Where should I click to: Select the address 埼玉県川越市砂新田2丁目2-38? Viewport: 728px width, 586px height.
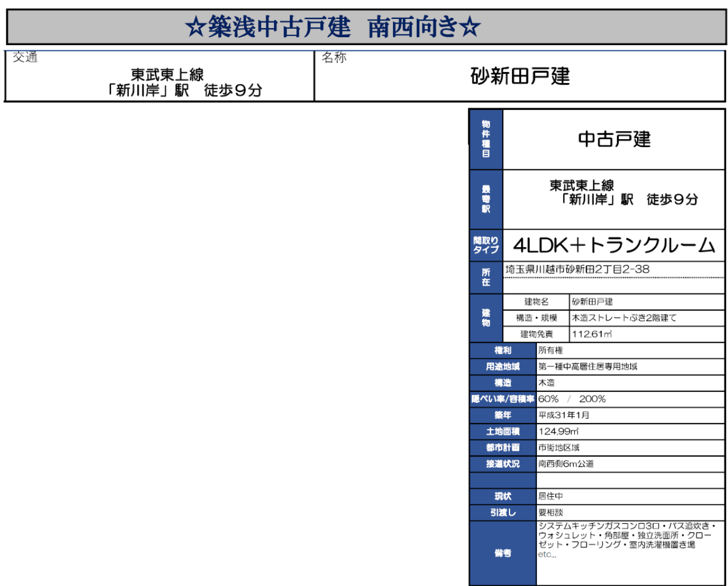pyautogui.click(x=577, y=269)
